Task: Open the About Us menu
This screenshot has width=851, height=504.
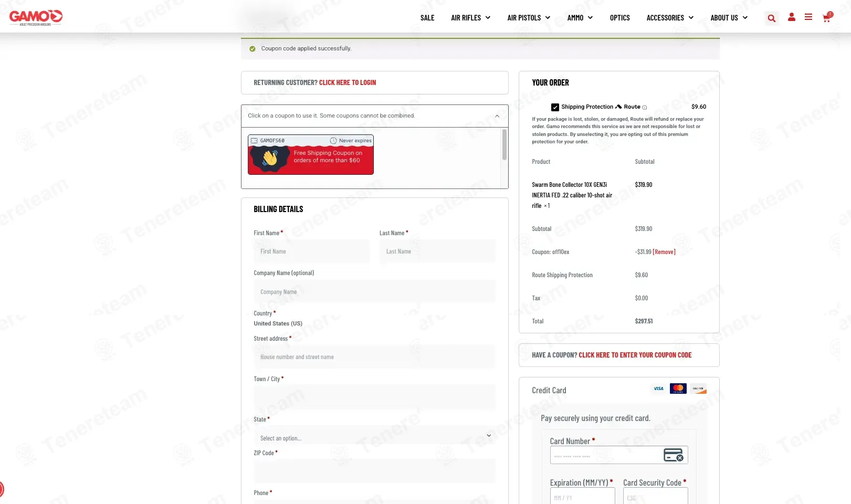Action: pos(724,18)
